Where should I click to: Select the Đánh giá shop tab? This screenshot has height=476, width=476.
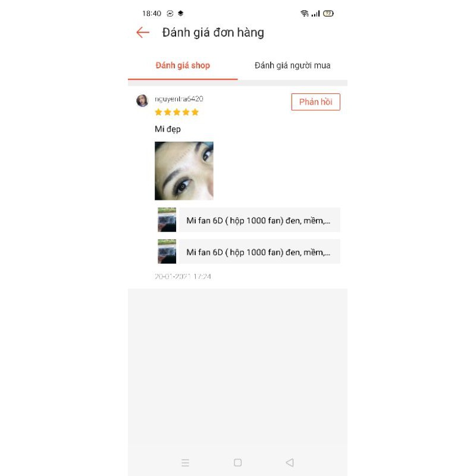(x=183, y=65)
